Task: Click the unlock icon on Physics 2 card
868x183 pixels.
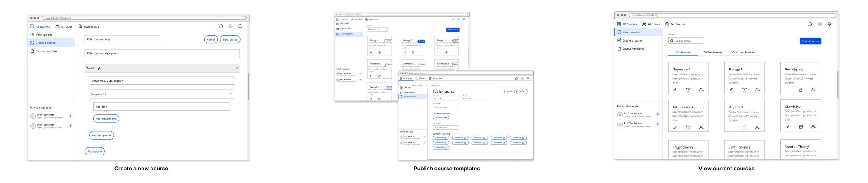Action: point(745,127)
